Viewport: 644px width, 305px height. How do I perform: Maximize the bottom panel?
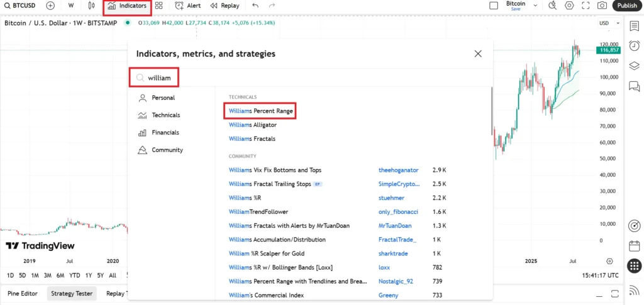pyautogui.click(x=615, y=294)
